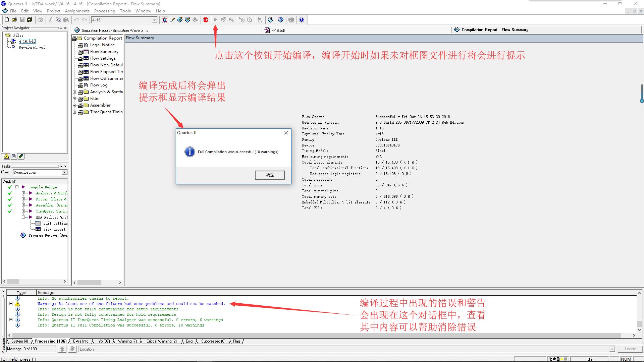Image resolution: width=644 pixels, height=362 pixels.
Task: Collapse the Compile Design task node
Action: point(17,187)
